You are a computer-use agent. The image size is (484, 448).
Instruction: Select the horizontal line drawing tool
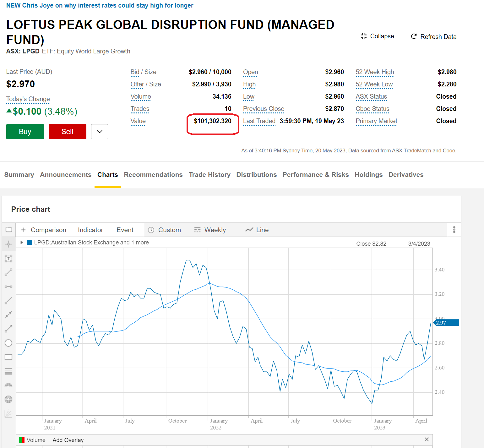point(8,287)
